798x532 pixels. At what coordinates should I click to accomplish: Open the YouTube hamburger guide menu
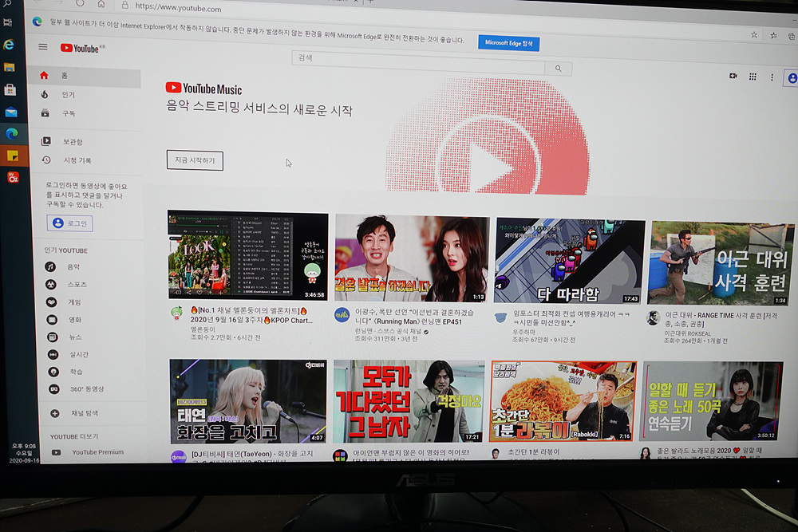tap(43, 47)
